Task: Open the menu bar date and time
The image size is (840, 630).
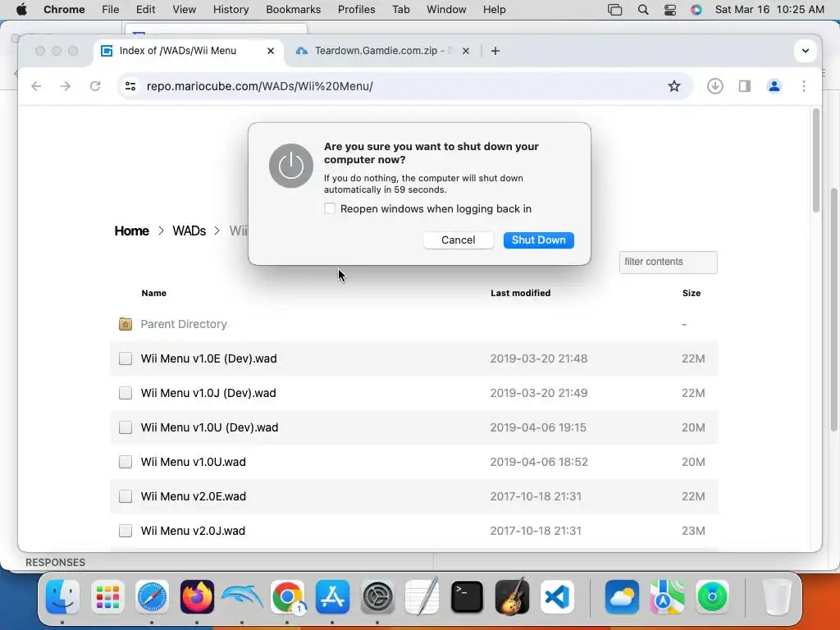Action: [769, 10]
